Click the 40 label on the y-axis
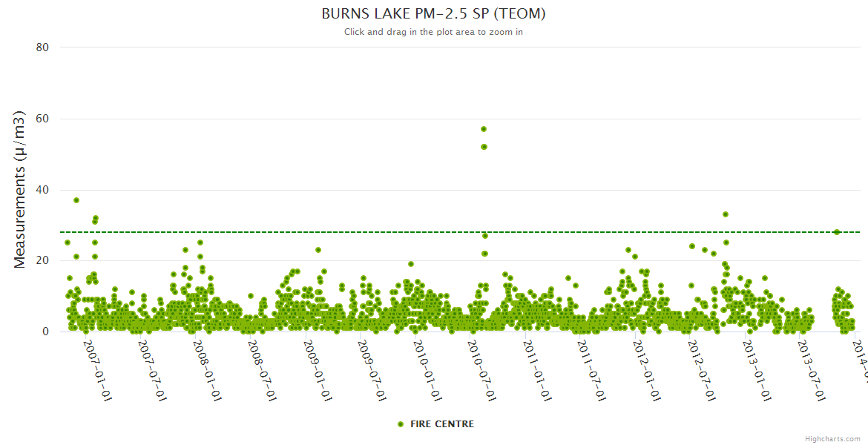 point(42,190)
